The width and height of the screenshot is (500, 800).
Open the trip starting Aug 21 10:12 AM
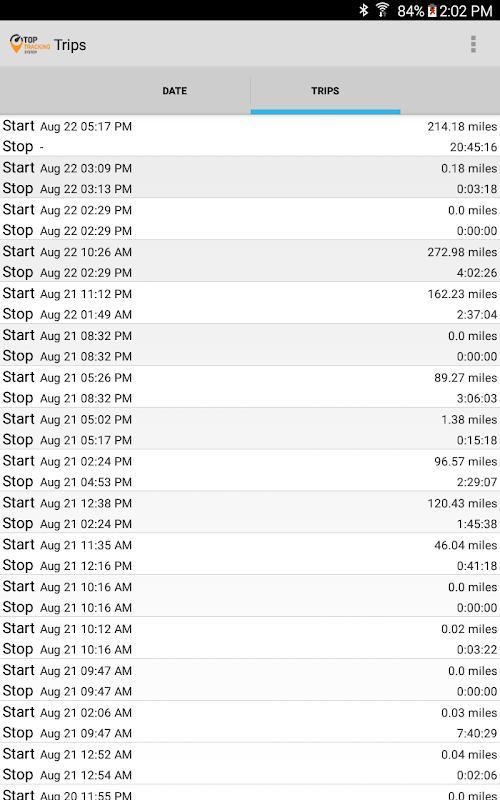(250, 638)
